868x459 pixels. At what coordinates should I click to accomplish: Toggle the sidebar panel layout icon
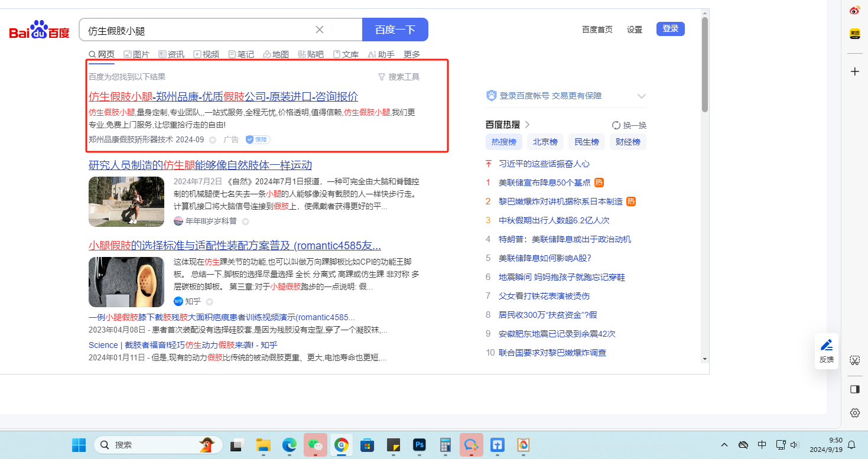point(854,389)
